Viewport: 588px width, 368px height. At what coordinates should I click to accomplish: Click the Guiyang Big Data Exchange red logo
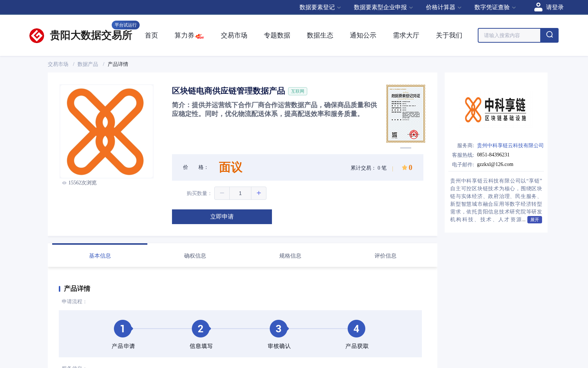pyautogui.click(x=37, y=36)
